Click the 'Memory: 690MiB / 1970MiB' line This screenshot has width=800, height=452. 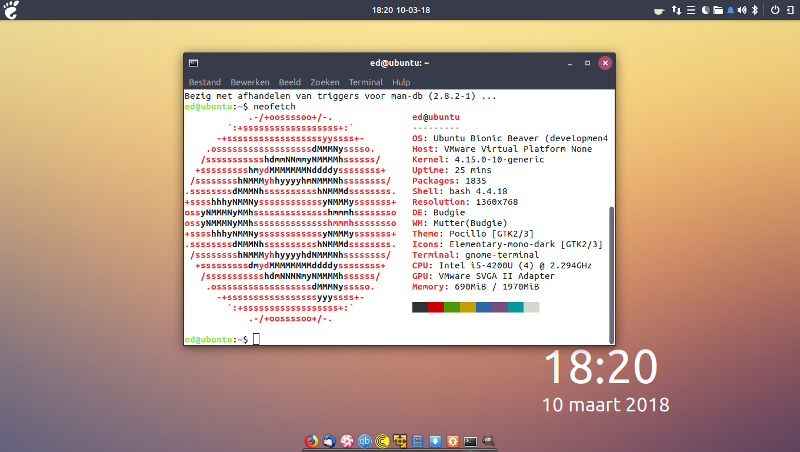(x=476, y=287)
